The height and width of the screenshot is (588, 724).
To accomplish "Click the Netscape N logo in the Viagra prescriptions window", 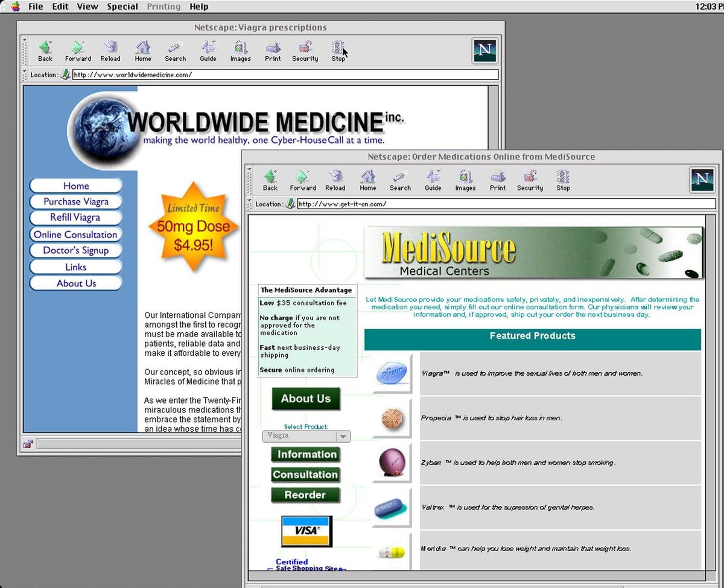I will tap(484, 51).
